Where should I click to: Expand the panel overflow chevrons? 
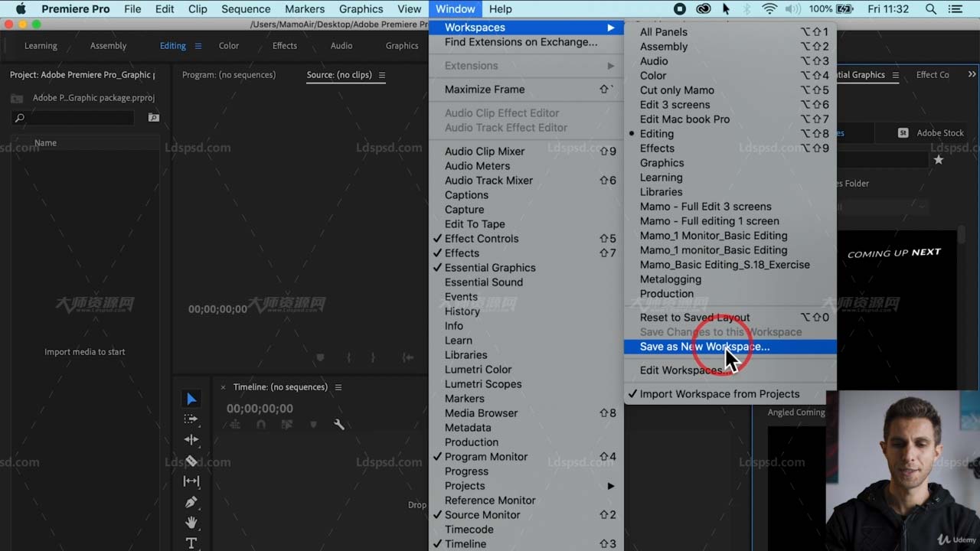(x=972, y=74)
